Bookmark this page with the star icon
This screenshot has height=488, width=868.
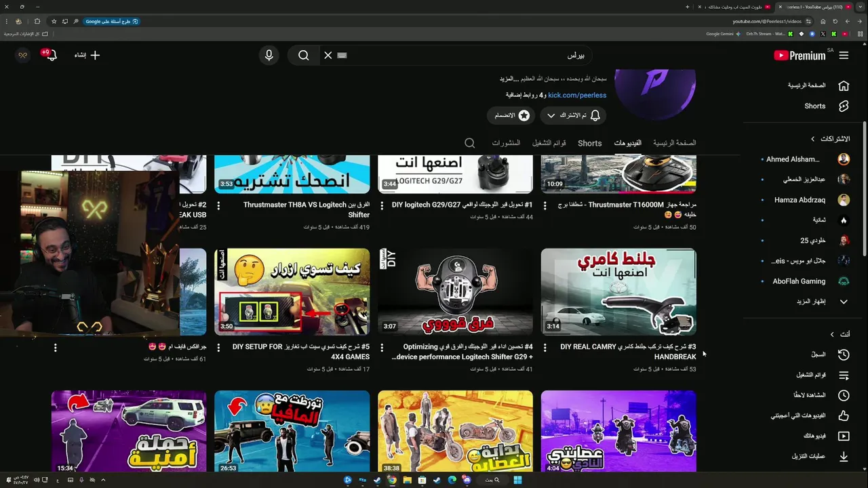pos(54,21)
